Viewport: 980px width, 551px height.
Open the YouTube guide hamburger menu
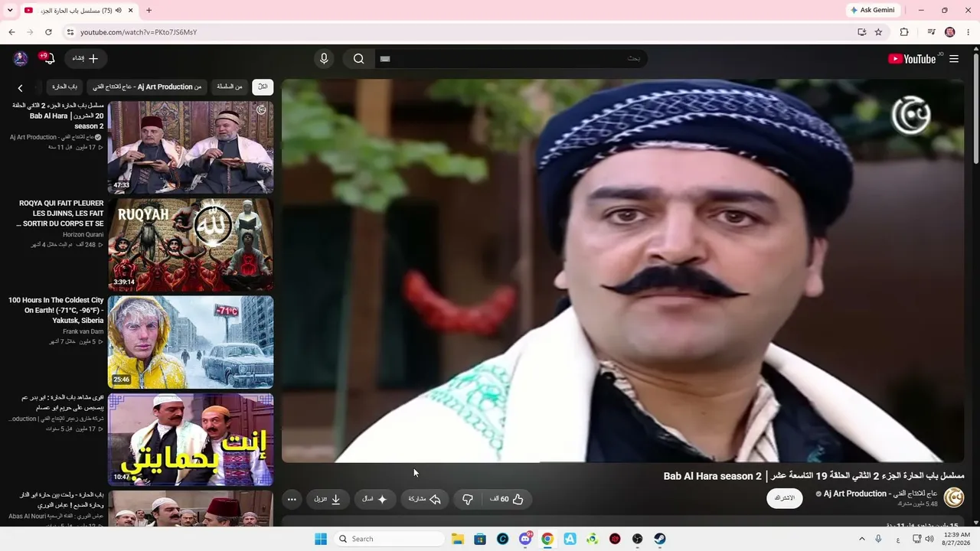click(954, 59)
